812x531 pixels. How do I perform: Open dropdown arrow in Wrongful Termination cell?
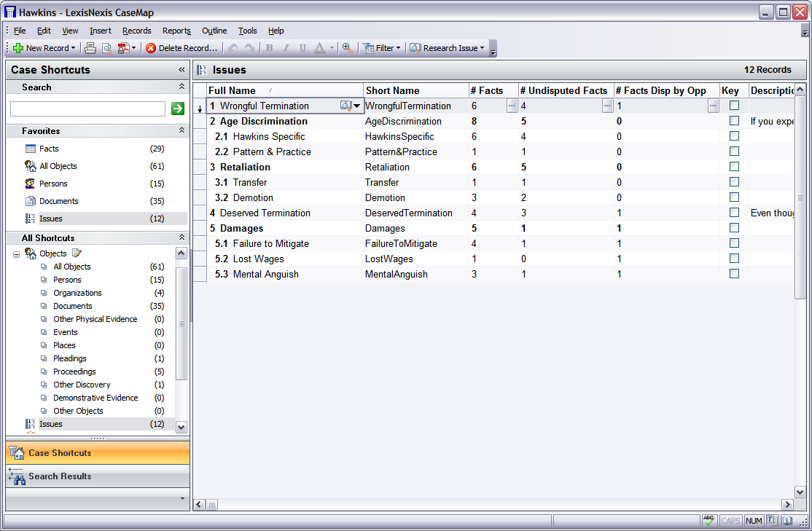[357, 106]
